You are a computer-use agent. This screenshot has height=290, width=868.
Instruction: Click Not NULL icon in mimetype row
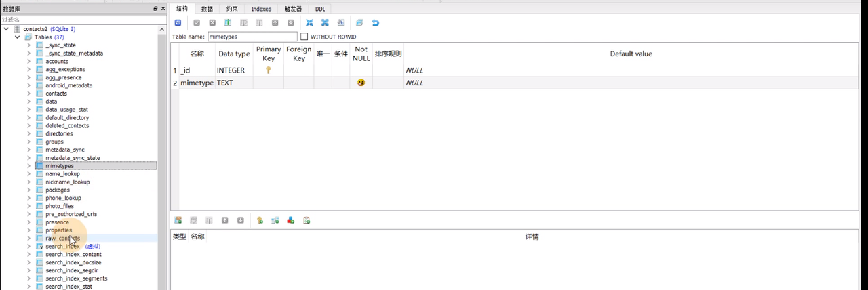click(361, 83)
